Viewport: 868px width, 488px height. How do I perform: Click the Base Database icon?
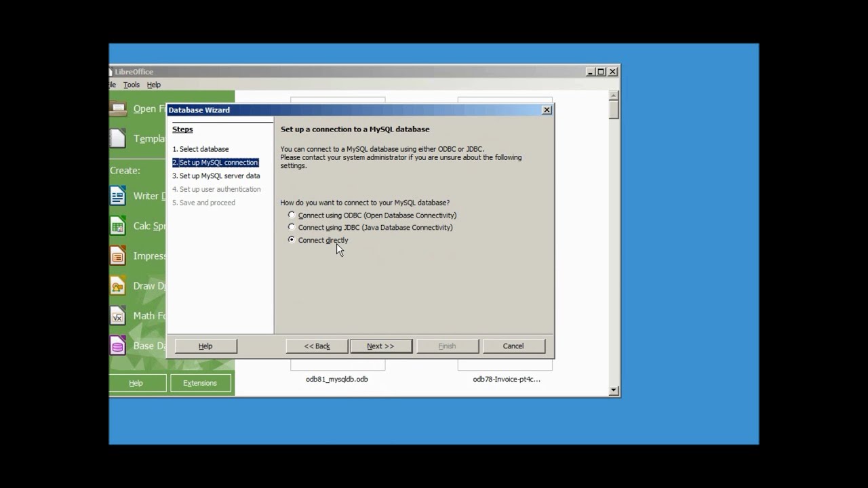[x=118, y=346]
